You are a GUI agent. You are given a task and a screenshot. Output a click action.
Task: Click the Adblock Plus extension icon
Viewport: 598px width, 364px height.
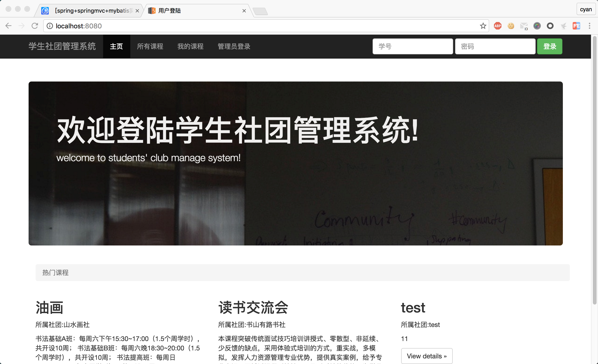pos(497,26)
